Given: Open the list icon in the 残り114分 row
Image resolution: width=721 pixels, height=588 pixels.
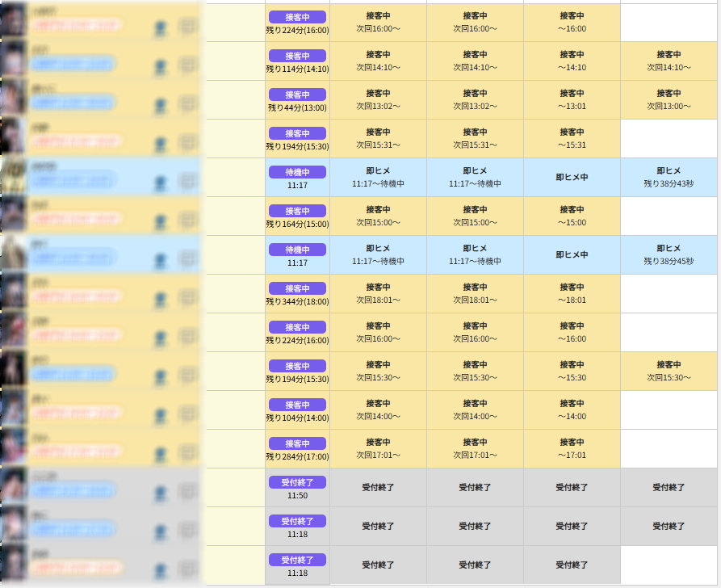Looking at the screenshot, I should point(187,64).
